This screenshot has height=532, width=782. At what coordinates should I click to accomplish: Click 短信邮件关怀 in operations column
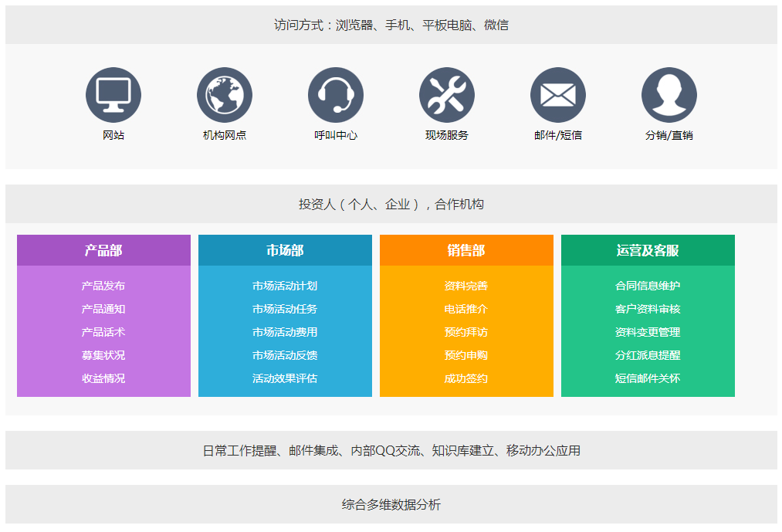(x=648, y=378)
